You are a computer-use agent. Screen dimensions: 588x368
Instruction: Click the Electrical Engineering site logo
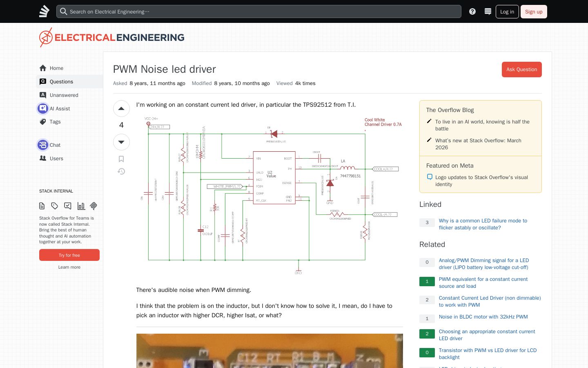pos(112,37)
